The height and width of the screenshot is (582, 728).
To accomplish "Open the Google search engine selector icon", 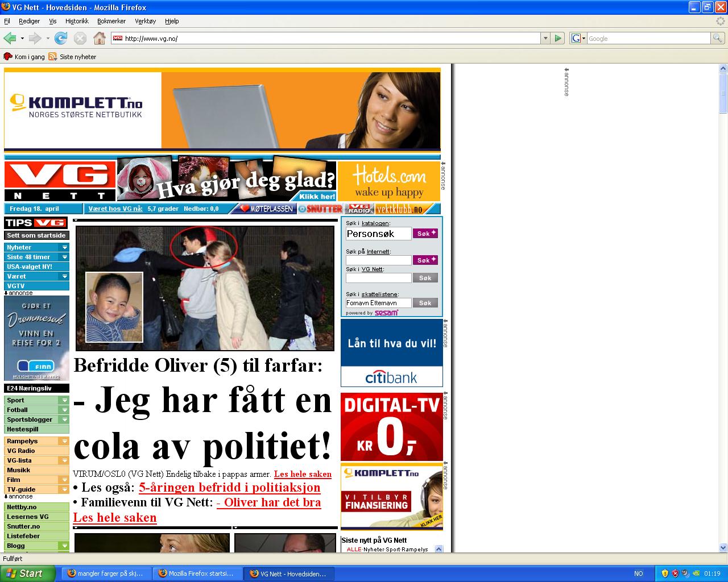I will [578, 38].
